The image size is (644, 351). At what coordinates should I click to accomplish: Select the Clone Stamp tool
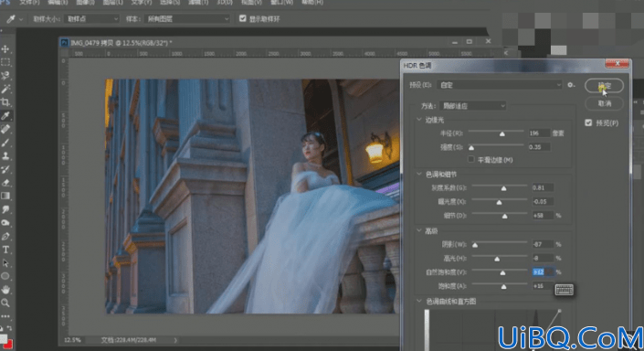click(x=5, y=156)
